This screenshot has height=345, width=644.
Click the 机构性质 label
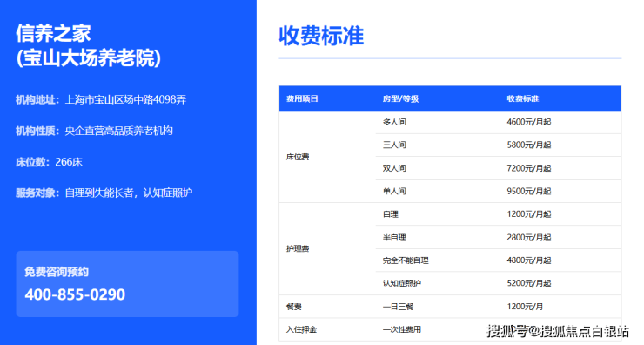tap(37, 131)
